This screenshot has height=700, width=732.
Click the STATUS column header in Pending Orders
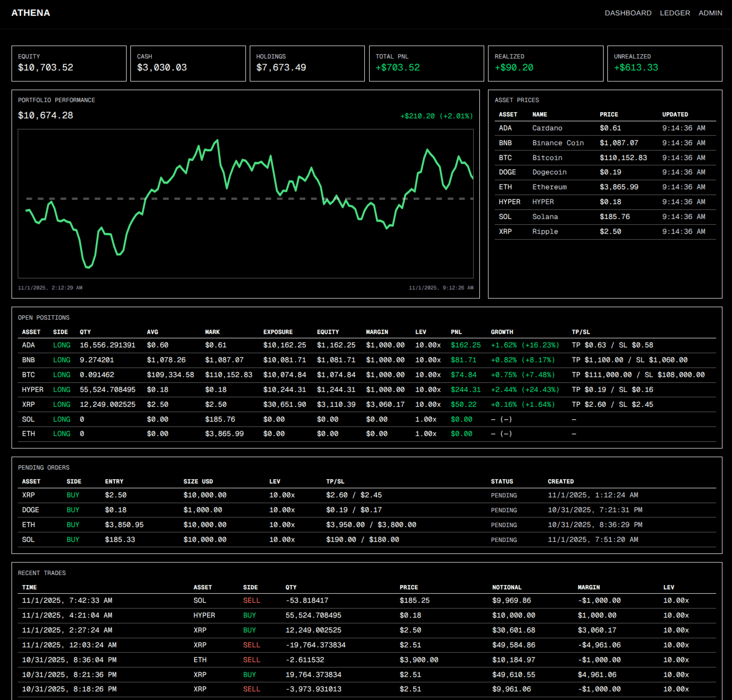click(501, 482)
